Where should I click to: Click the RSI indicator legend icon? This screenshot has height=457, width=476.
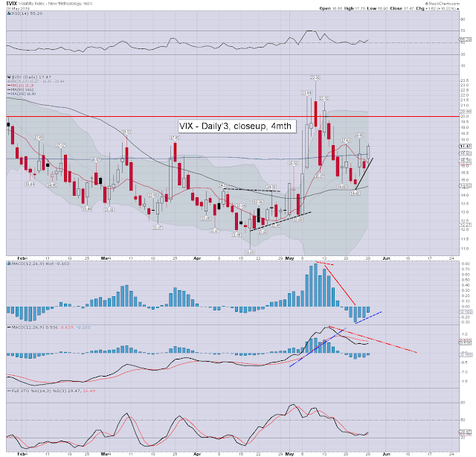[x=9, y=13]
